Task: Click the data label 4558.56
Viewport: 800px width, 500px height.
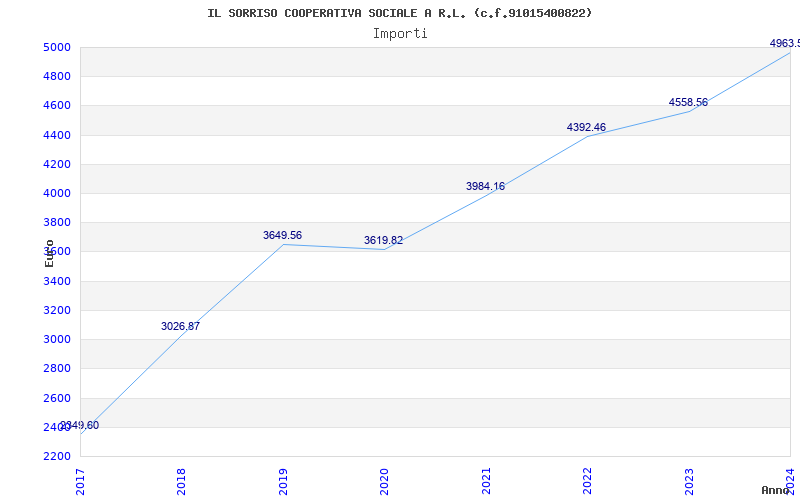Action: tap(688, 103)
